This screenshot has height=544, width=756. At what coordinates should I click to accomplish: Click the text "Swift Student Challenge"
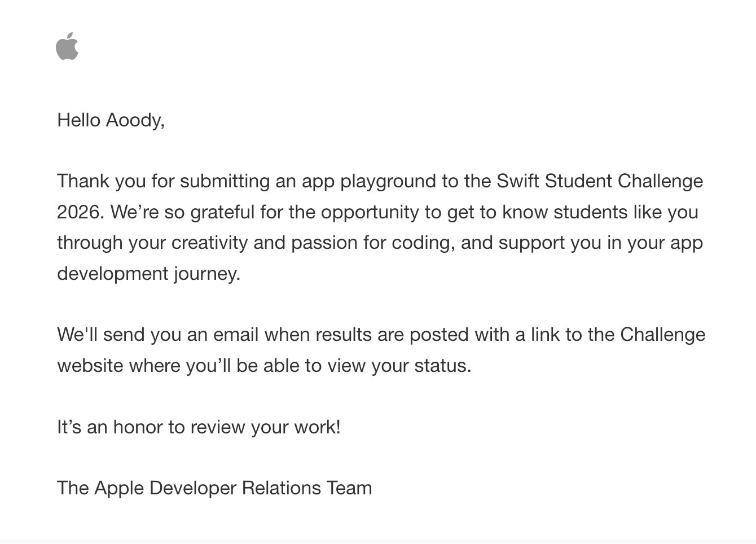point(599,181)
